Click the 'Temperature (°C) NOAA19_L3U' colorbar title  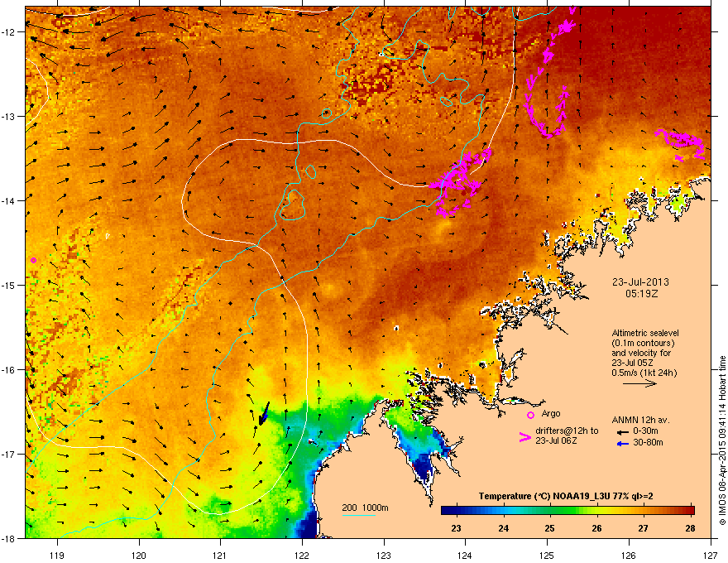tap(543, 496)
